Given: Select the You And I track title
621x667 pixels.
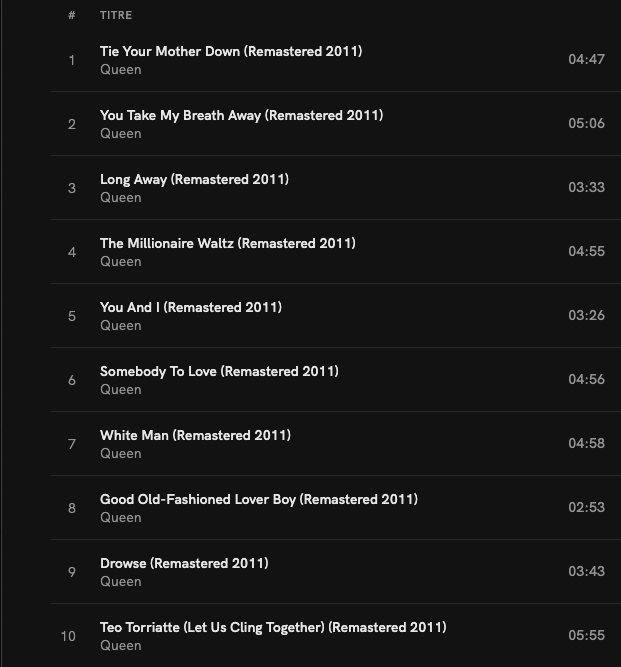Looking at the screenshot, I should tap(190, 307).
